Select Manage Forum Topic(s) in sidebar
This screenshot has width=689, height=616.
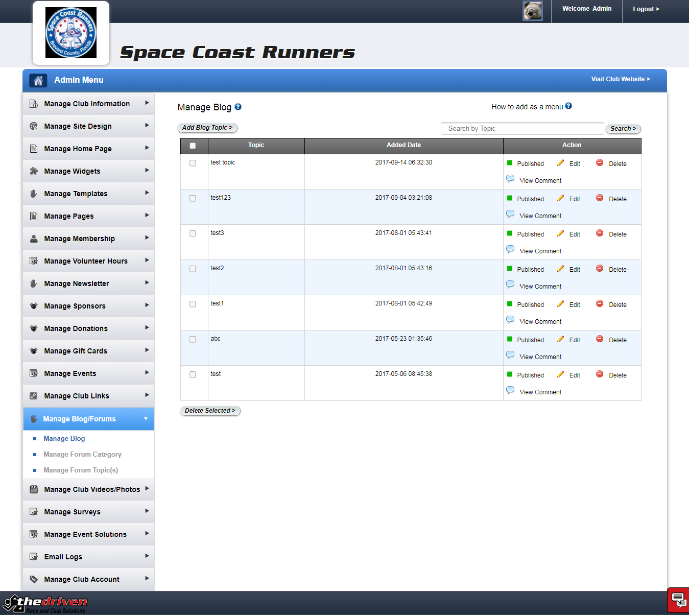click(81, 470)
